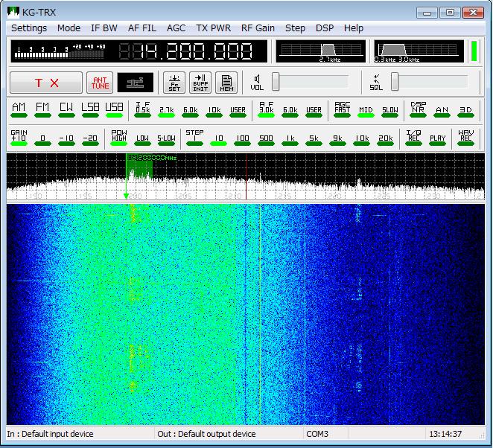Open the IF BW menu
Screen dimensions: 493x448
[104, 28]
